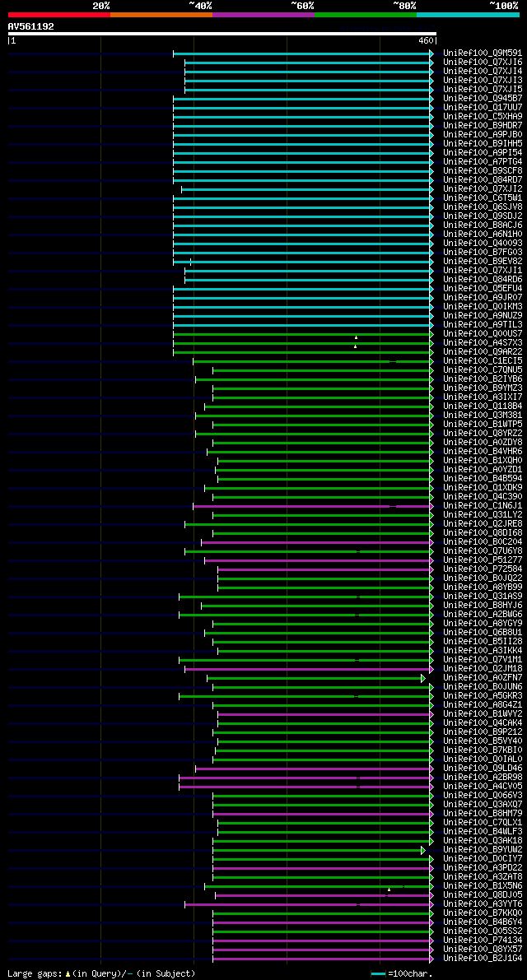527x980 pixels.
Task: Click the UniRef100_Q7V1M1 label
Action: [x=483, y=659]
